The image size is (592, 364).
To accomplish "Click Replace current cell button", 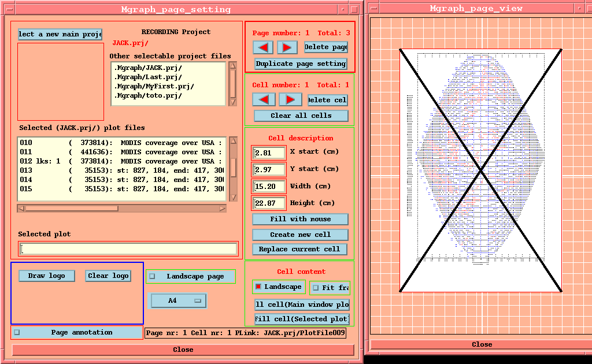I will coord(299,250).
